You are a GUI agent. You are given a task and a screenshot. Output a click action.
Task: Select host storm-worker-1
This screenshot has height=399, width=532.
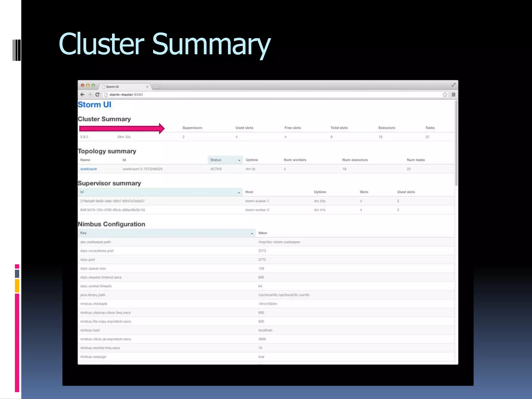[257, 201]
